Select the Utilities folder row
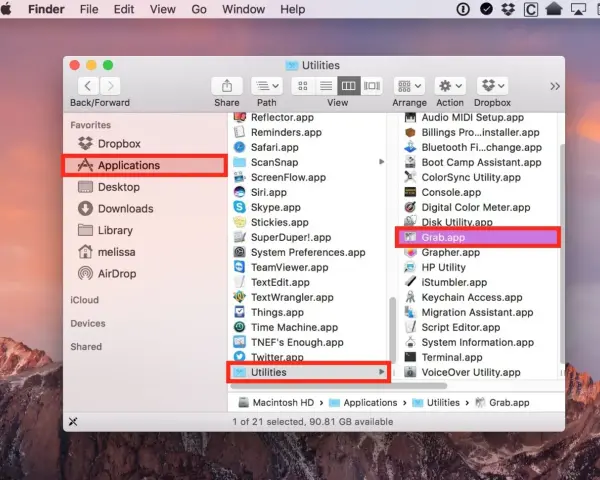This screenshot has height=480, width=600. (x=308, y=372)
